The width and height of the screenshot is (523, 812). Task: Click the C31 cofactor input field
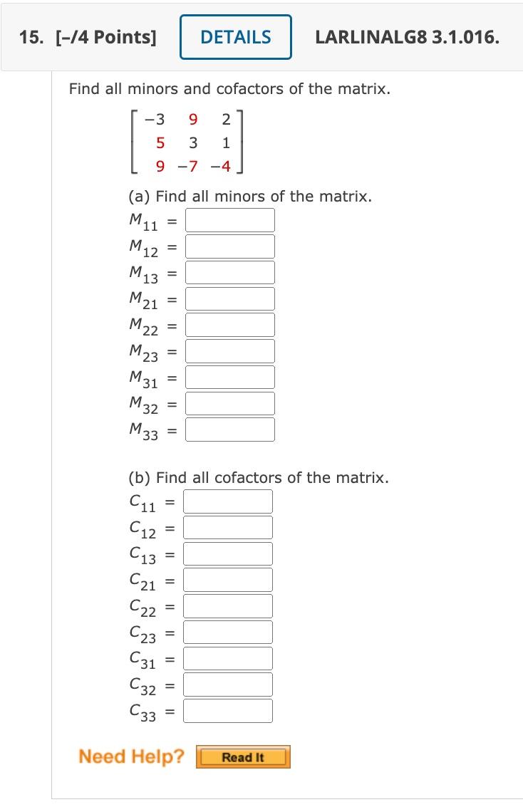[227, 658]
